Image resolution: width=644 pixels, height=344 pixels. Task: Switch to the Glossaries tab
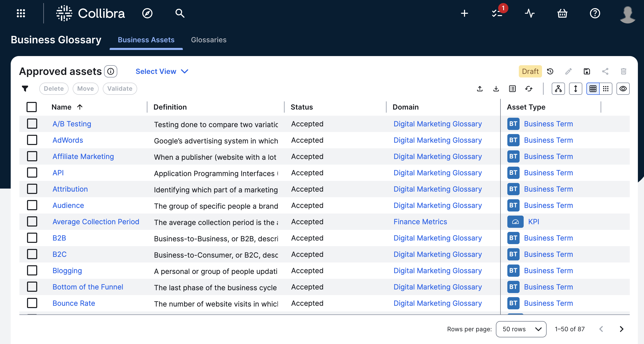click(209, 40)
